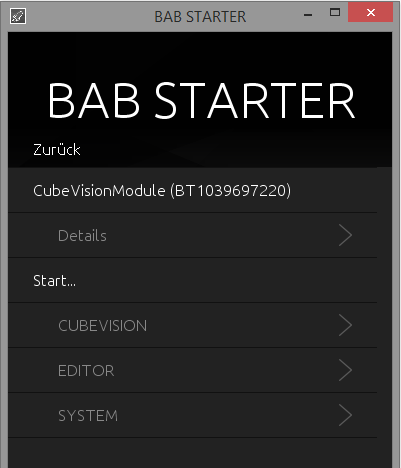The width and height of the screenshot is (401, 468).
Task: Select the CubeVisionModule (BT1039697220) header
Action: click(x=162, y=191)
